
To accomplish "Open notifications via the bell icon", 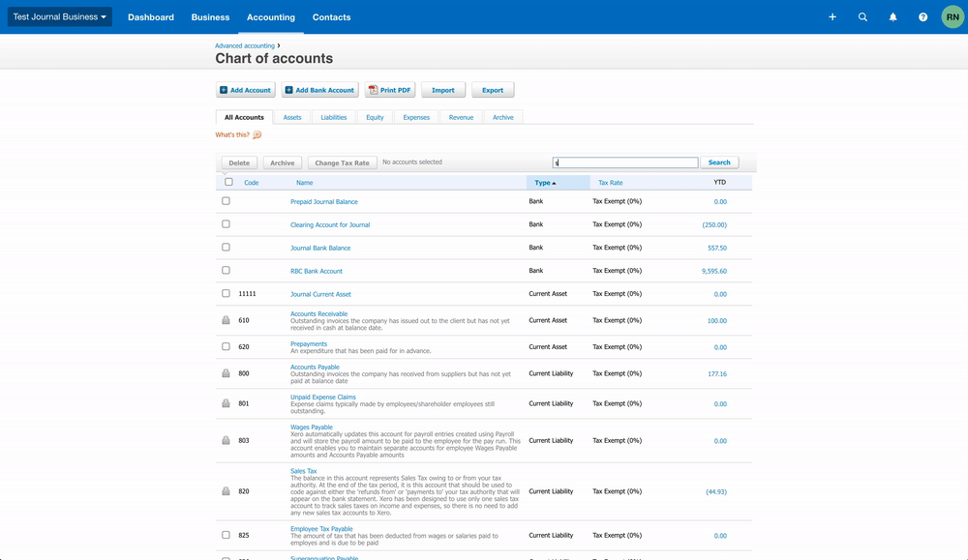I will (892, 16).
